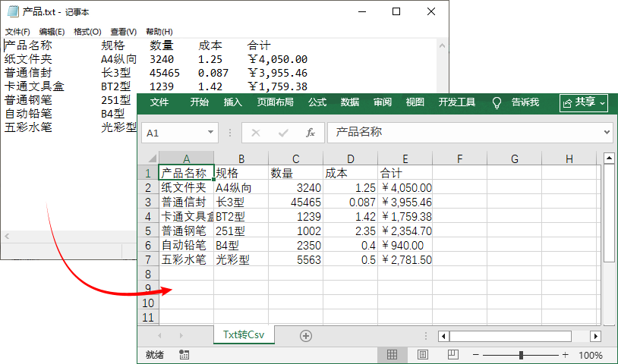The width and height of the screenshot is (618, 364).
Task: Click the formula bar Enter checkmark icon
Action: (283, 133)
